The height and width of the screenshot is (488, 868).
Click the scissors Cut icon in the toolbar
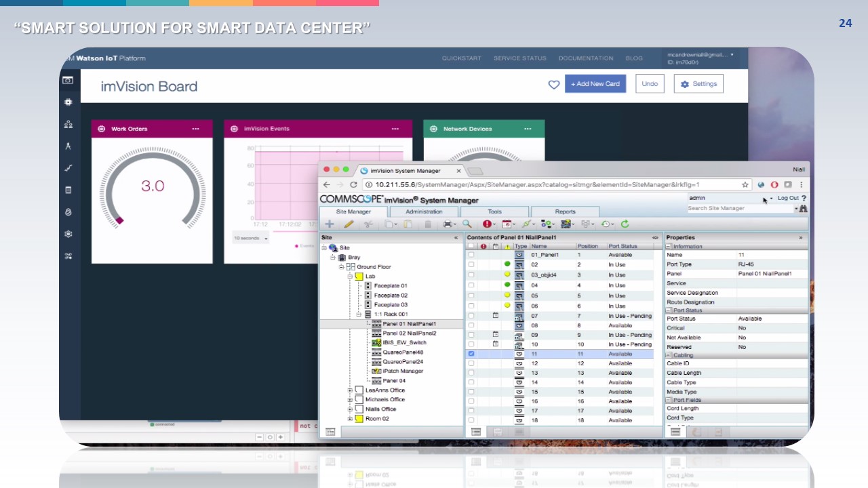[x=368, y=224]
